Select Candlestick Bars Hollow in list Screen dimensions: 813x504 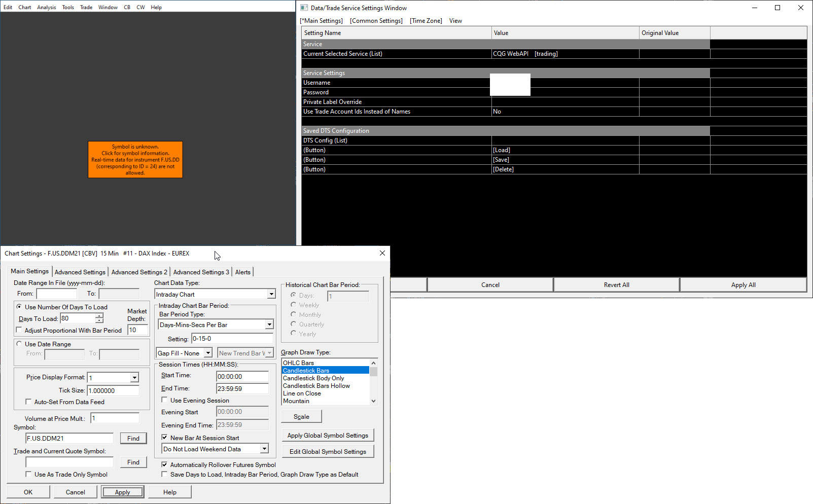[316, 386]
